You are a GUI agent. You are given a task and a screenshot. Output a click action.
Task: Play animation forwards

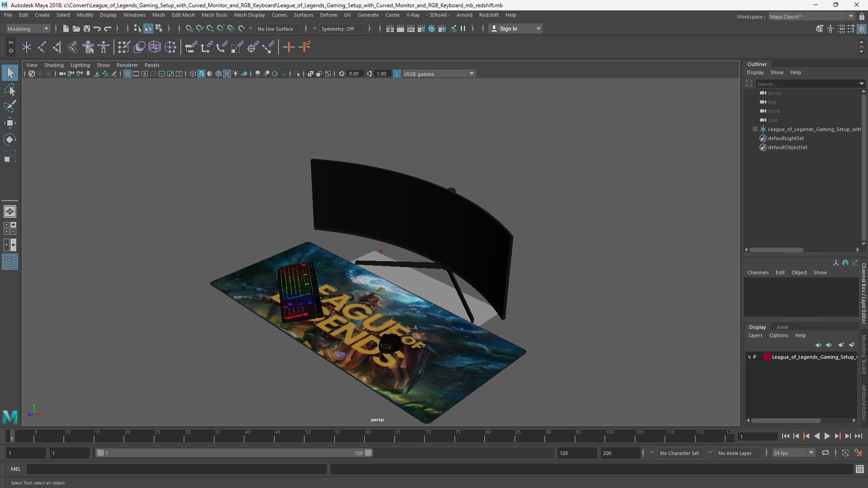pyautogui.click(x=827, y=436)
